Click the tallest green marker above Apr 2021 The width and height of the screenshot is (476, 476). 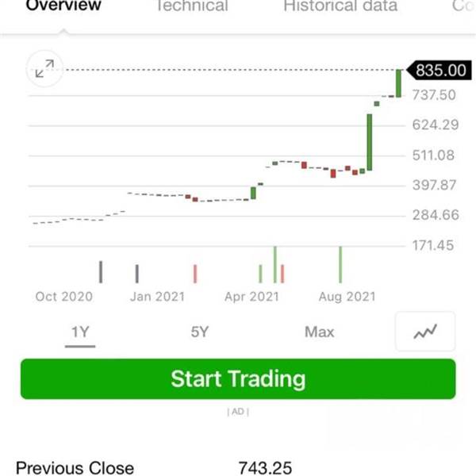tap(275, 265)
